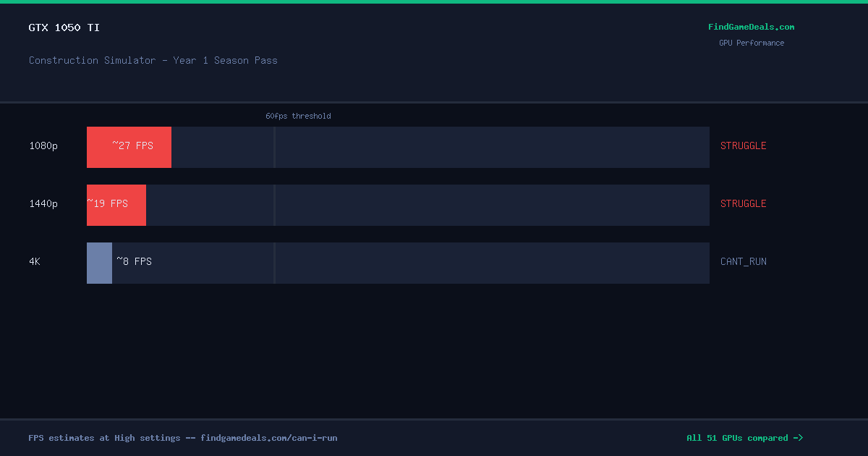Select the 1080p resolution label
The height and width of the screenshot is (456, 868).
(43, 145)
